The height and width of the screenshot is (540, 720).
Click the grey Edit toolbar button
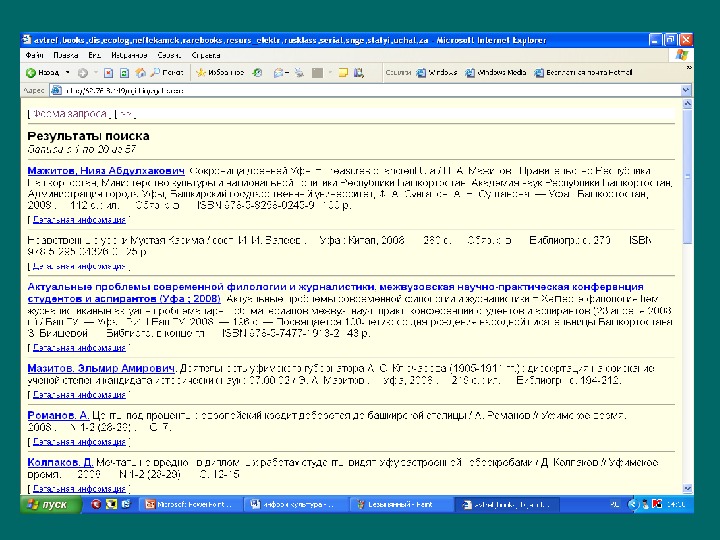click(x=317, y=73)
